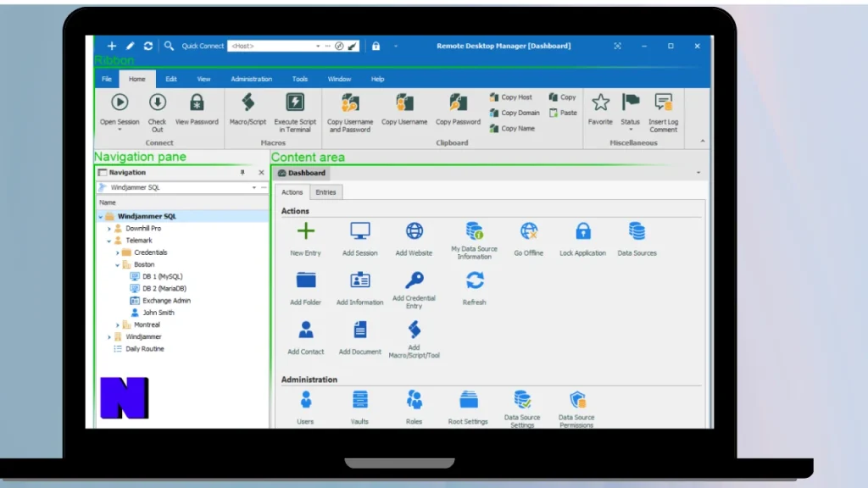The image size is (868, 488).
Task: Click the Lock Application icon
Action: click(583, 231)
